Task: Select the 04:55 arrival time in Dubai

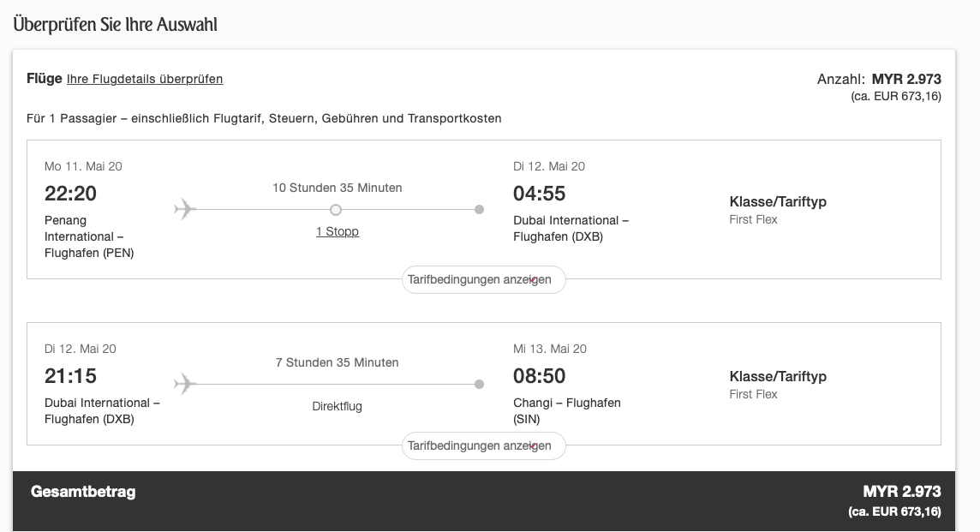Action: (x=539, y=194)
